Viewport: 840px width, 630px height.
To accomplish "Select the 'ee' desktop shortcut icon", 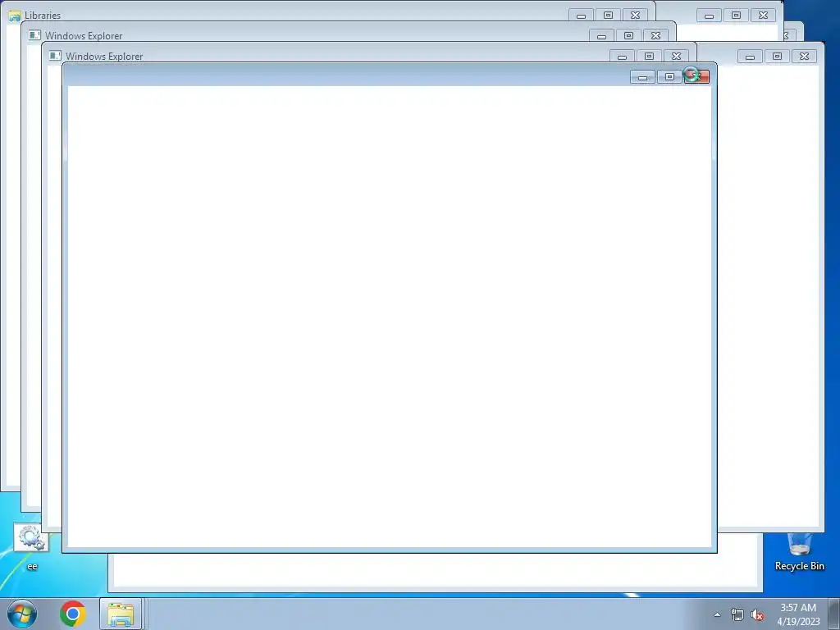I will [x=32, y=547].
